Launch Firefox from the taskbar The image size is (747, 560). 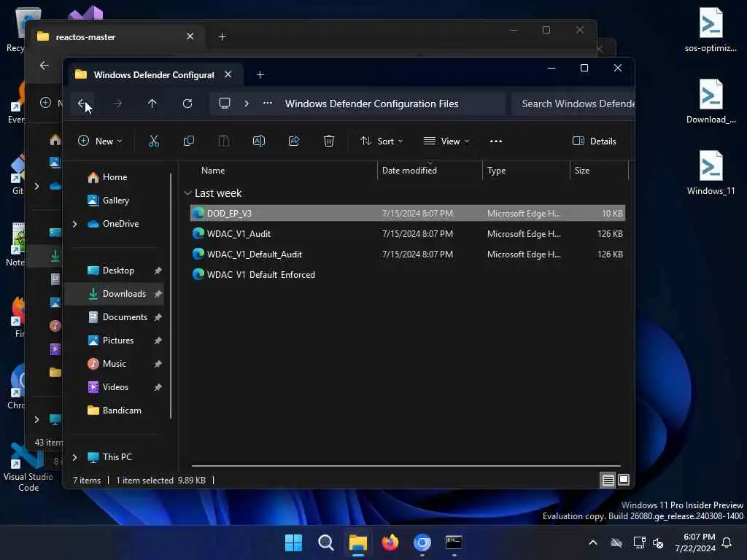390,542
